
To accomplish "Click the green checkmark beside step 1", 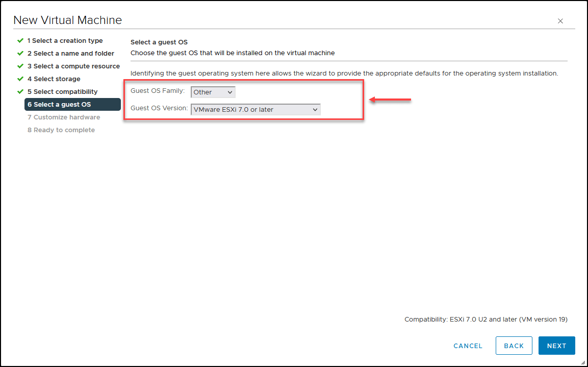I will (20, 40).
